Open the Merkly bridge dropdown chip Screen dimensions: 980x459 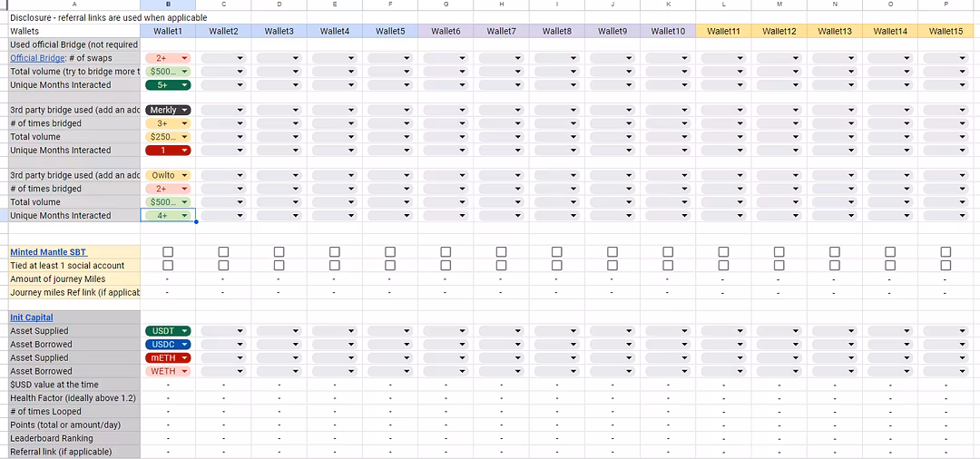[168, 110]
